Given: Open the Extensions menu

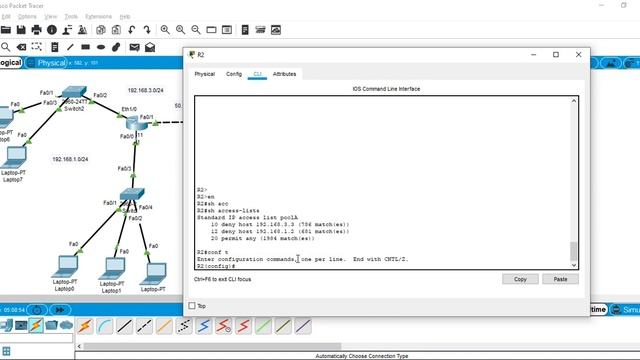Looking at the screenshot, I should tap(98, 16).
